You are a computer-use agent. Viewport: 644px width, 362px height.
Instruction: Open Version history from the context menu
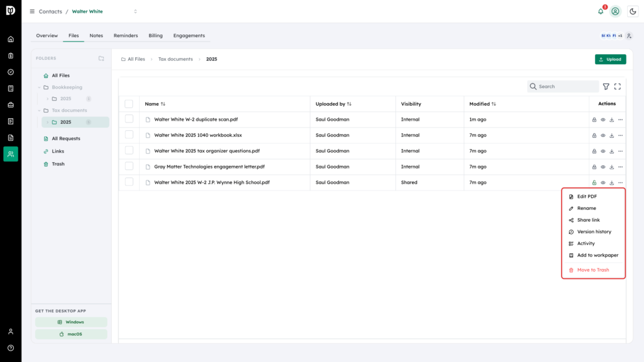pos(594,232)
